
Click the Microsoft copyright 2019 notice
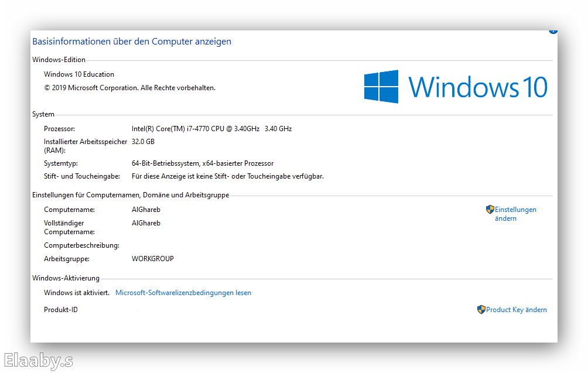[129, 88]
